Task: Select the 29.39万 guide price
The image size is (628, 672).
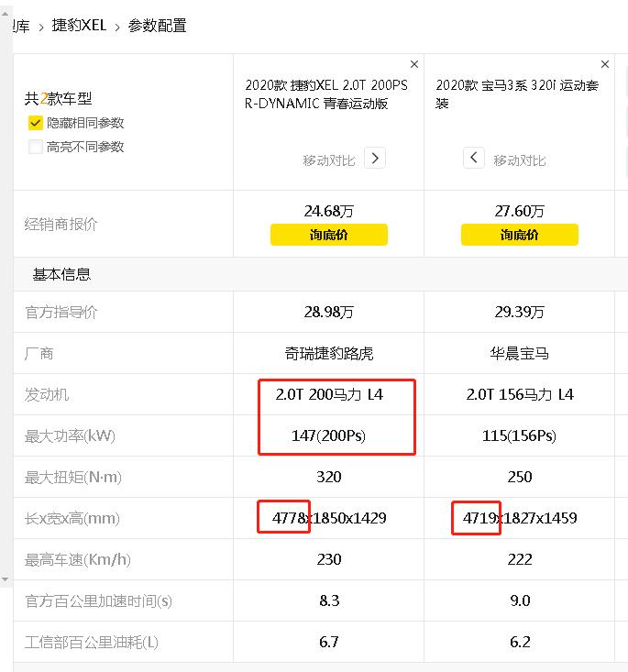Action: tap(520, 312)
